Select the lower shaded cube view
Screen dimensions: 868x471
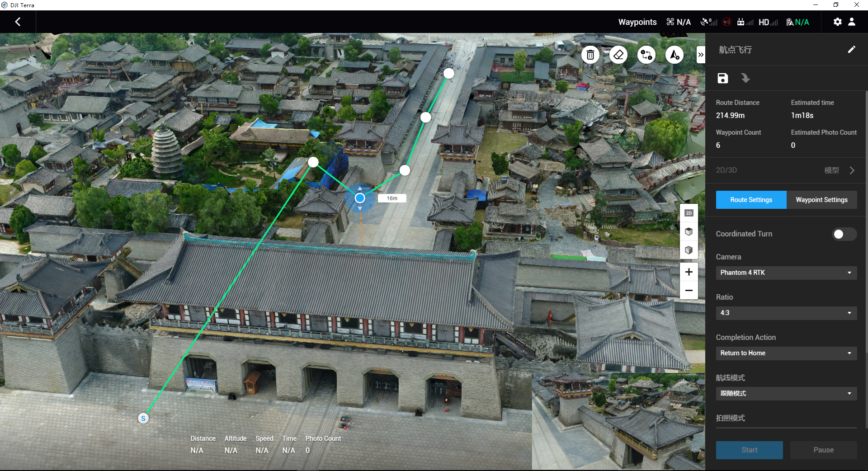coord(689,250)
